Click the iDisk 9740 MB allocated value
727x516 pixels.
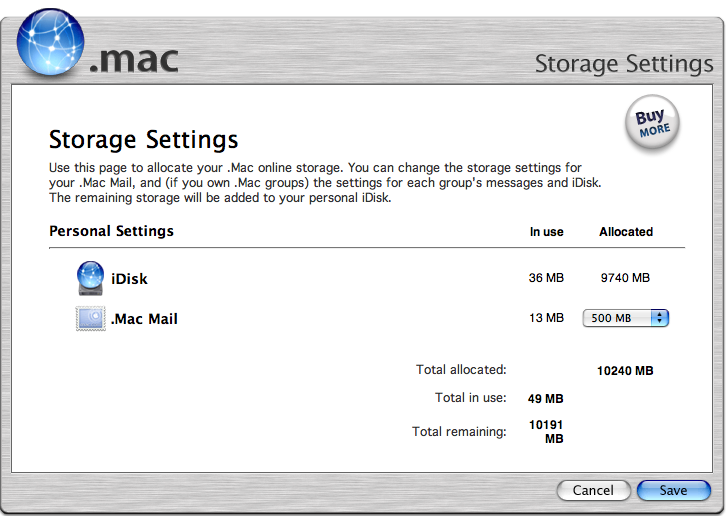pos(625,278)
